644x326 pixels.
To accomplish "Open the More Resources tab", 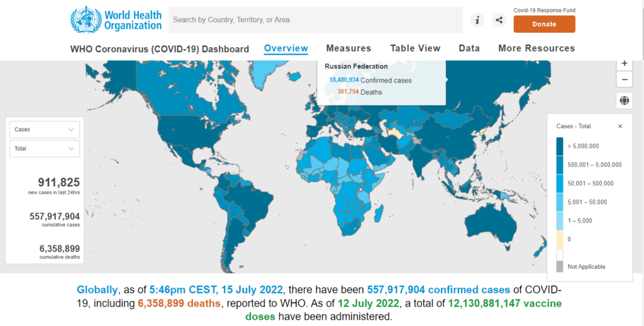I will pyautogui.click(x=536, y=48).
